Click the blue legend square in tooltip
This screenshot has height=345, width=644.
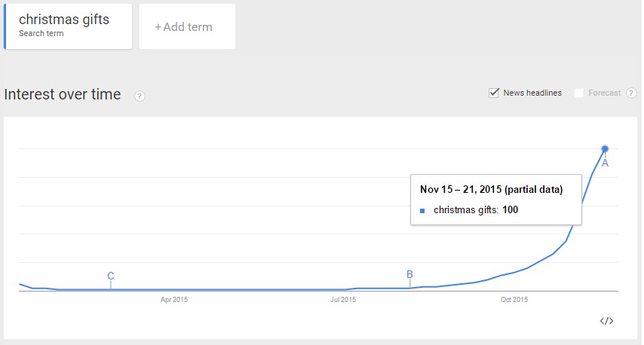pos(422,211)
